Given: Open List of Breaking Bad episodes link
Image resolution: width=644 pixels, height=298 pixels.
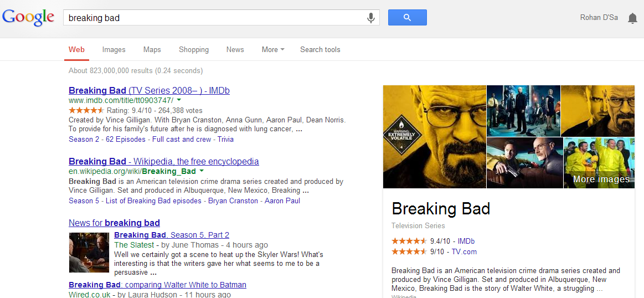Looking at the screenshot, I should click(153, 201).
